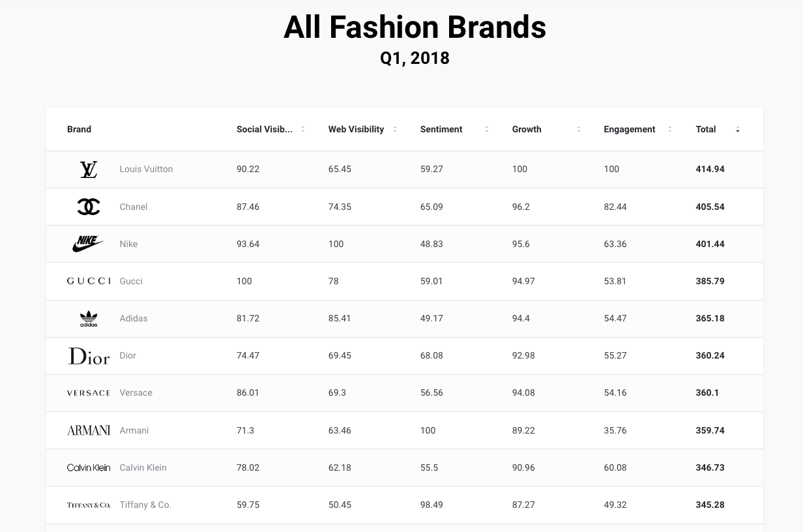Sort table by Web Visibility arrows

click(395, 129)
